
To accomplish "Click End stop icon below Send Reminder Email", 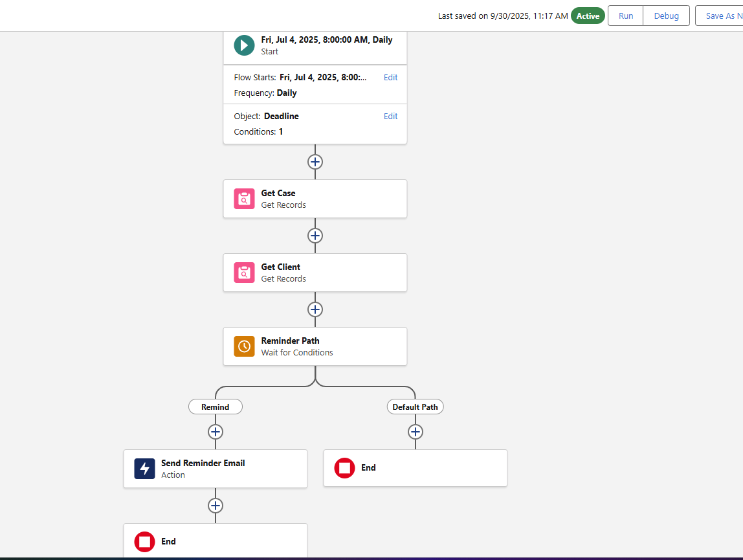I will click(x=144, y=542).
